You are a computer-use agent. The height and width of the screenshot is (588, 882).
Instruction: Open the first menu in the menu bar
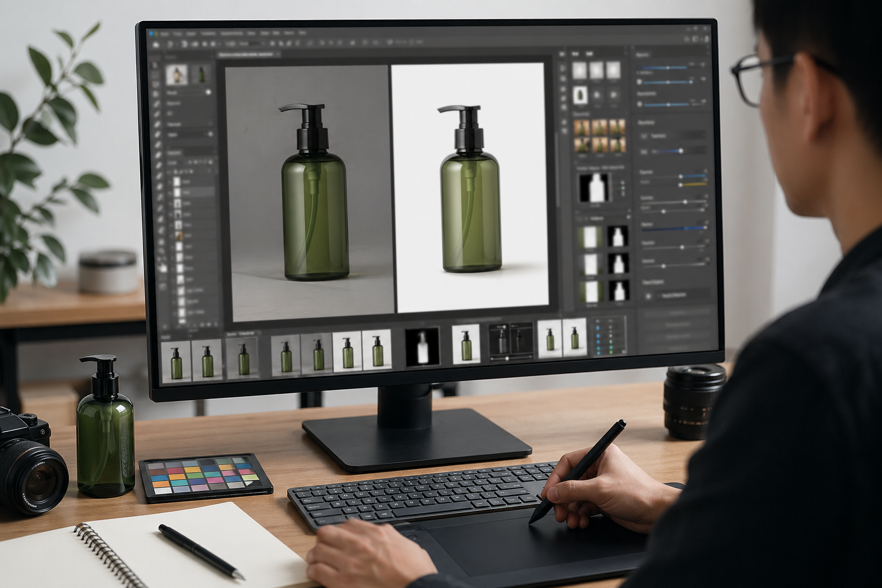coord(165,34)
